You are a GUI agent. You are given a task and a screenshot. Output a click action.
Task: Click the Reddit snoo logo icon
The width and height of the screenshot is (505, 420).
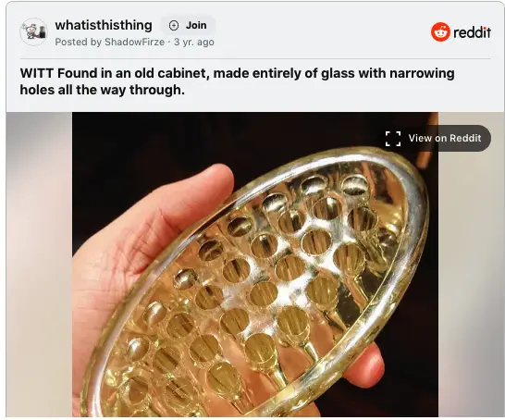tap(440, 31)
